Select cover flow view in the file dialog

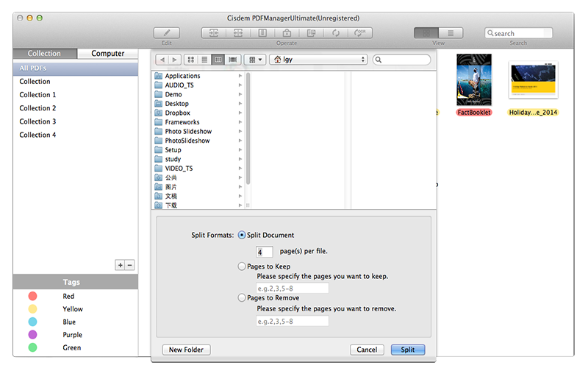[x=233, y=60]
